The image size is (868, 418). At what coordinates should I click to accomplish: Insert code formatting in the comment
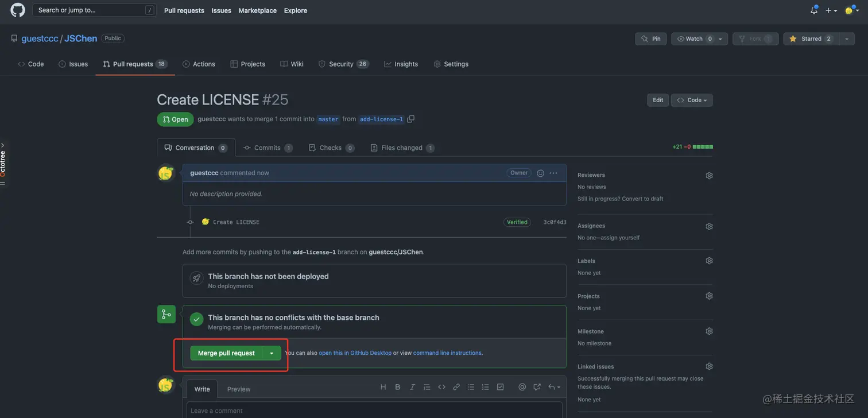pyautogui.click(x=441, y=387)
